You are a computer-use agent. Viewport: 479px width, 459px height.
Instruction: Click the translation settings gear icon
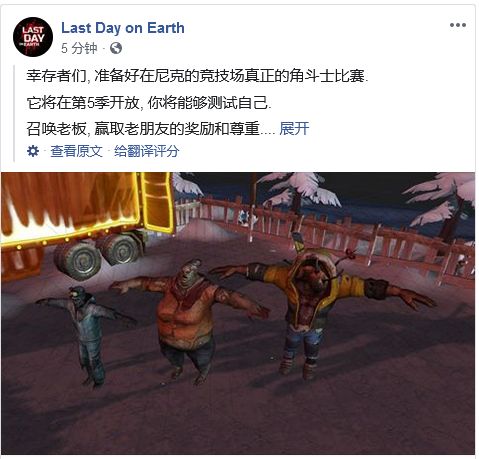pyautogui.click(x=33, y=151)
